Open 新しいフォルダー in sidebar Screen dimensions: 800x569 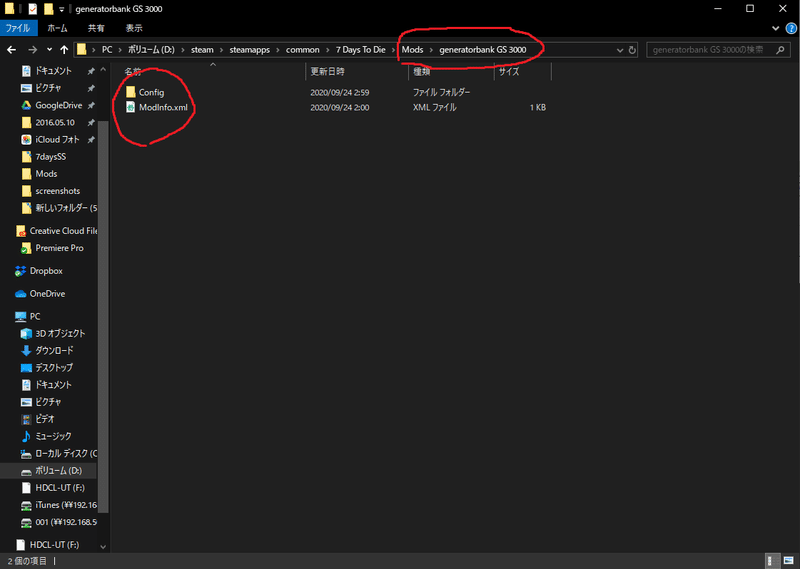pyautogui.click(x=65, y=208)
